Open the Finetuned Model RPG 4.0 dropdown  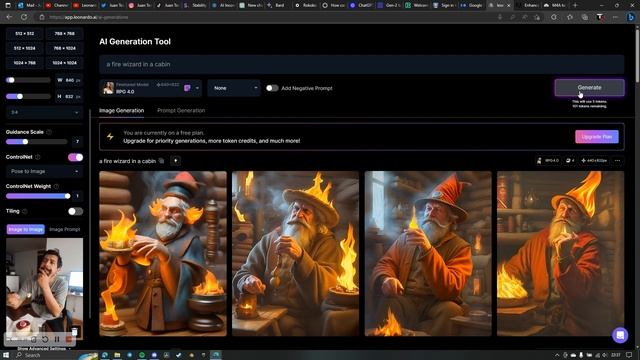tap(151, 88)
